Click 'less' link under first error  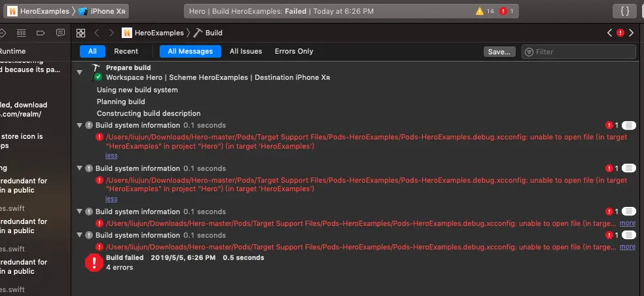click(x=111, y=156)
